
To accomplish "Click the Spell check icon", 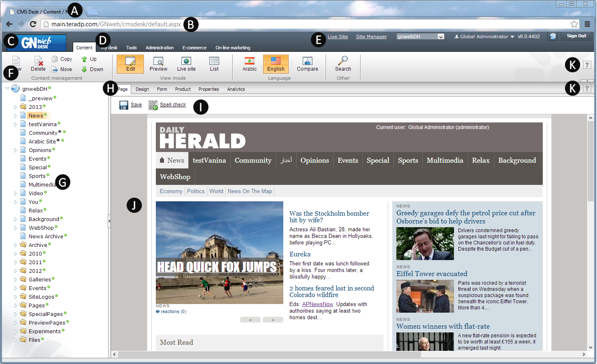I will (x=153, y=105).
